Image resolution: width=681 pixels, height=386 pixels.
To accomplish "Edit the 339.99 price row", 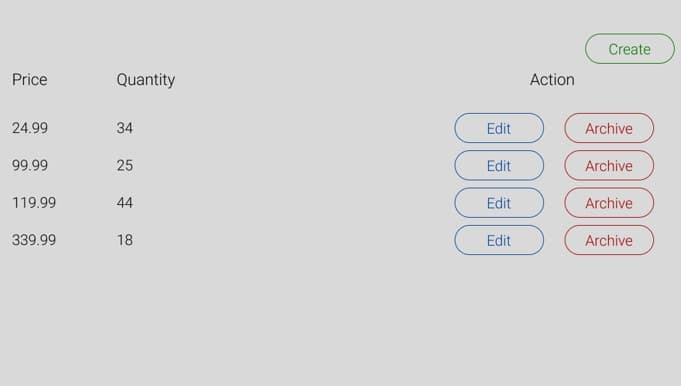I will pyautogui.click(x=499, y=240).
